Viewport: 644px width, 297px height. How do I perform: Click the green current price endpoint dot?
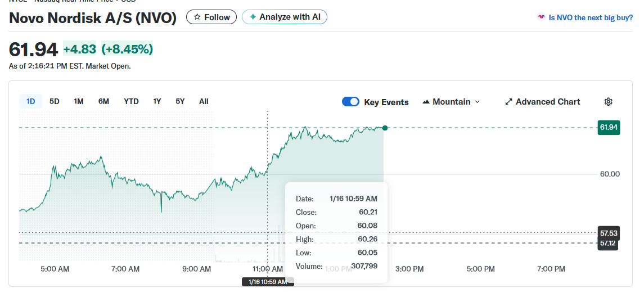385,128
